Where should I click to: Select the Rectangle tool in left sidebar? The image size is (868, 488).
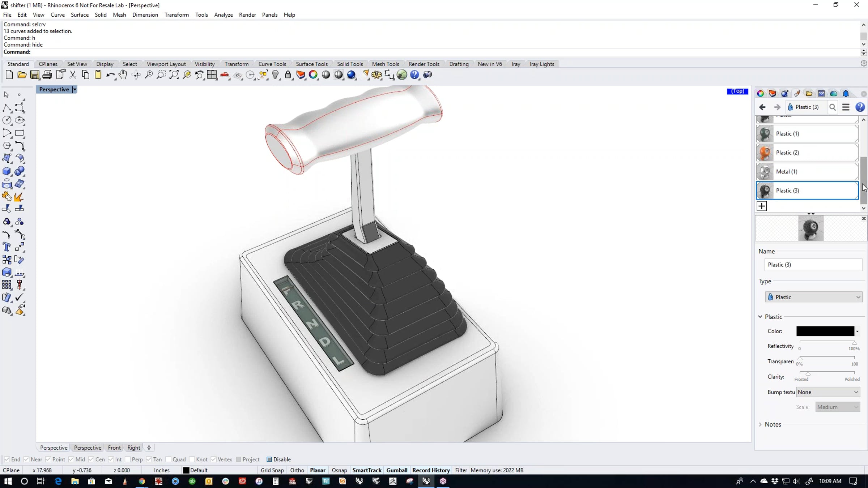click(20, 133)
